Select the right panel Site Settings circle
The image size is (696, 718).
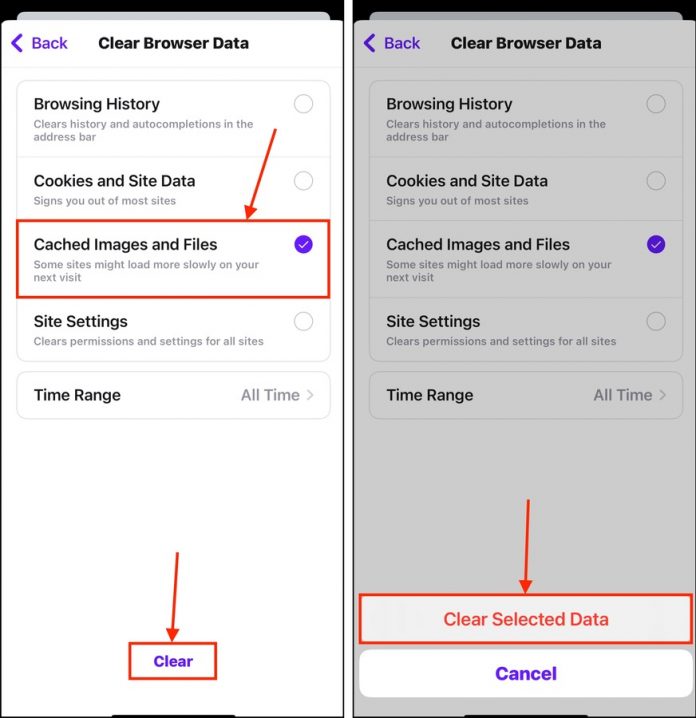click(x=656, y=321)
